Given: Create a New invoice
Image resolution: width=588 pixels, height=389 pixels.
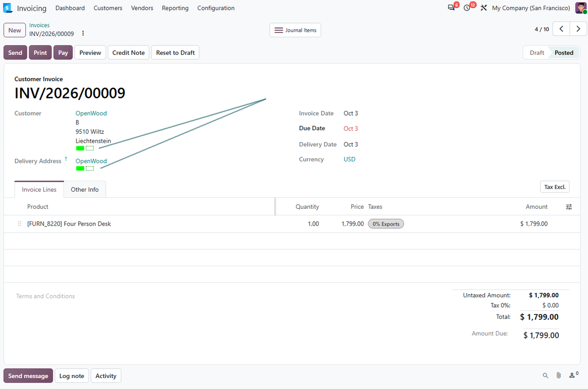Looking at the screenshot, I should (15, 30).
